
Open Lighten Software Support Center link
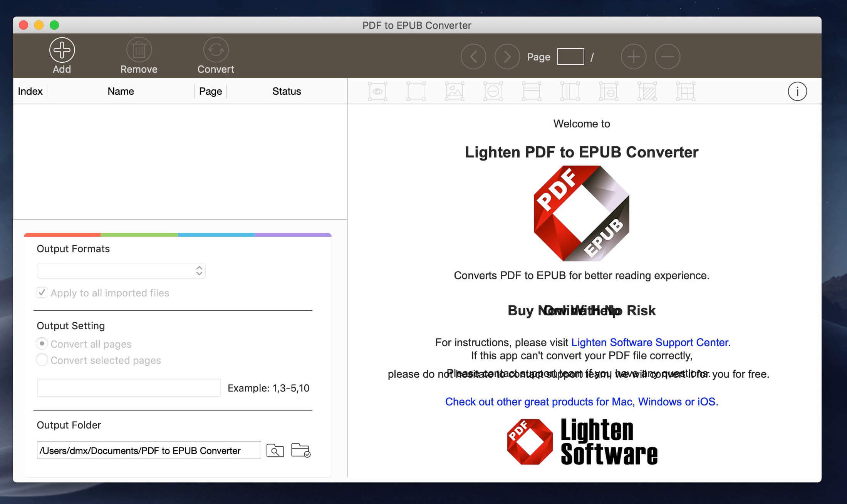(x=651, y=342)
